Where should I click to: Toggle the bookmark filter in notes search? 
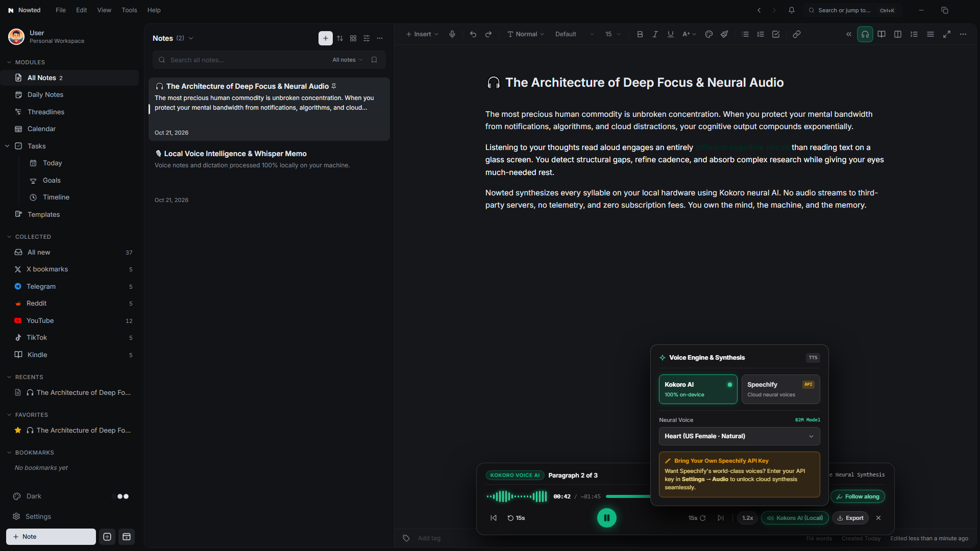click(374, 60)
